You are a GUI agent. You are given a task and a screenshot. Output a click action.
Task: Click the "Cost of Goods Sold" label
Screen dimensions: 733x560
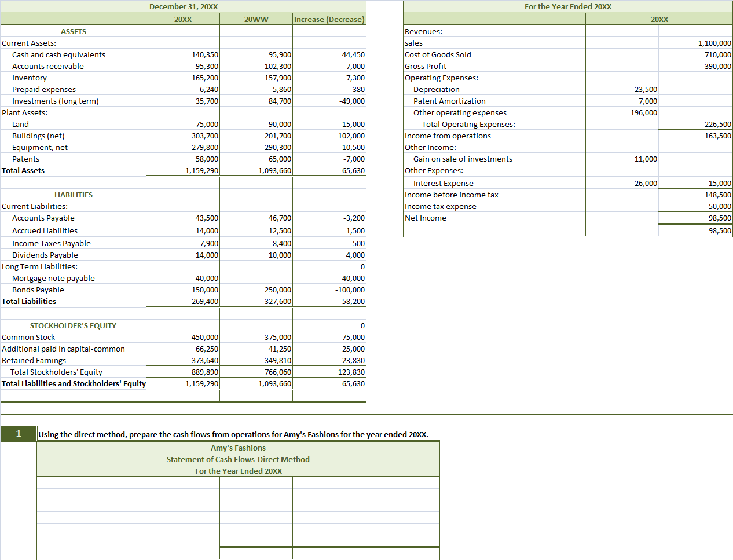(438, 54)
